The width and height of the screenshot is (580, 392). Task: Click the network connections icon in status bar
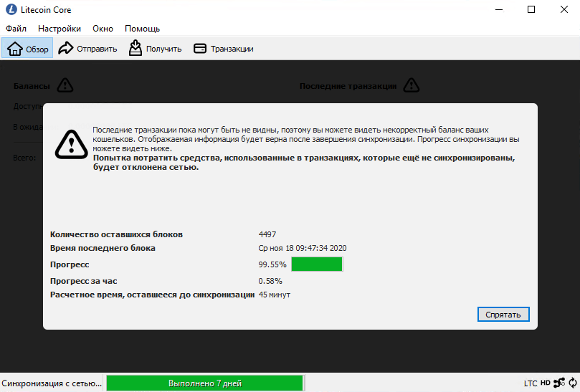(x=558, y=383)
